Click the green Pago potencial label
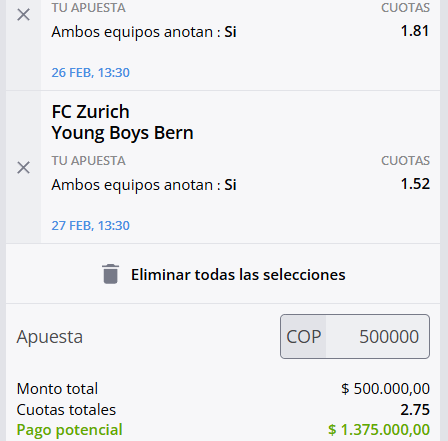This screenshot has width=448, height=441. (70, 430)
